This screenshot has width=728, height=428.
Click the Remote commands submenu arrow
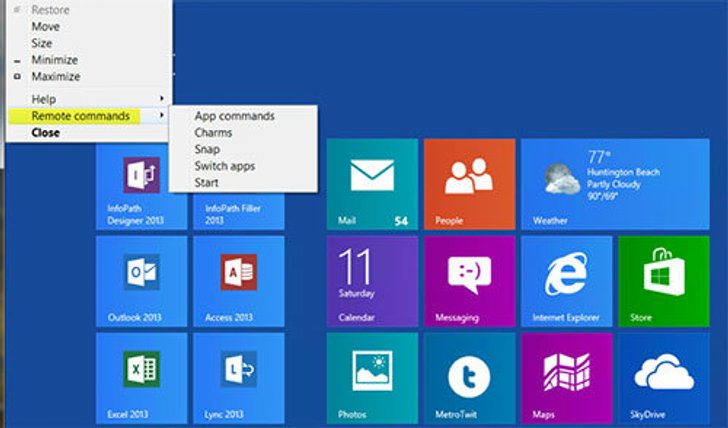tap(162, 115)
